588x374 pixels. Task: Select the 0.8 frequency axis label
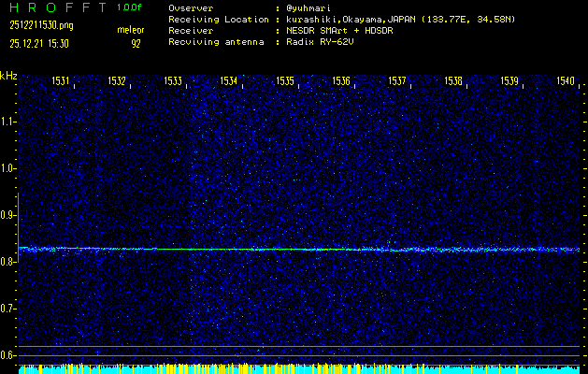click(x=8, y=262)
